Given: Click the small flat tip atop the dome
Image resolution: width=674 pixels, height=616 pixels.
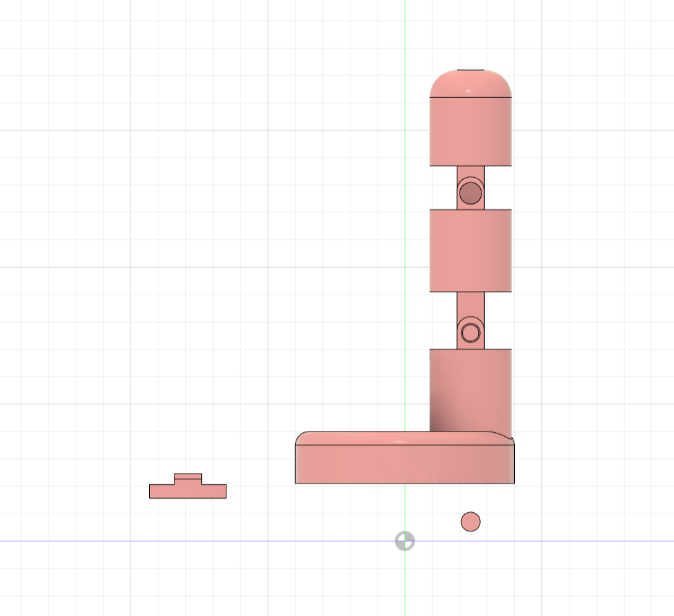Looking at the screenshot, I should 470,70.
